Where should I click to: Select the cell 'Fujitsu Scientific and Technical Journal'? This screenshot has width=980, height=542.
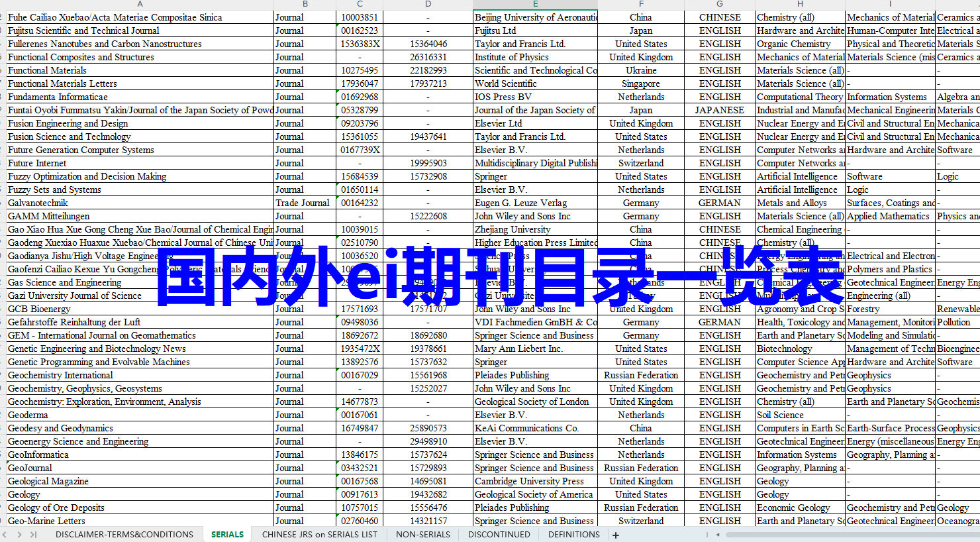(x=140, y=30)
